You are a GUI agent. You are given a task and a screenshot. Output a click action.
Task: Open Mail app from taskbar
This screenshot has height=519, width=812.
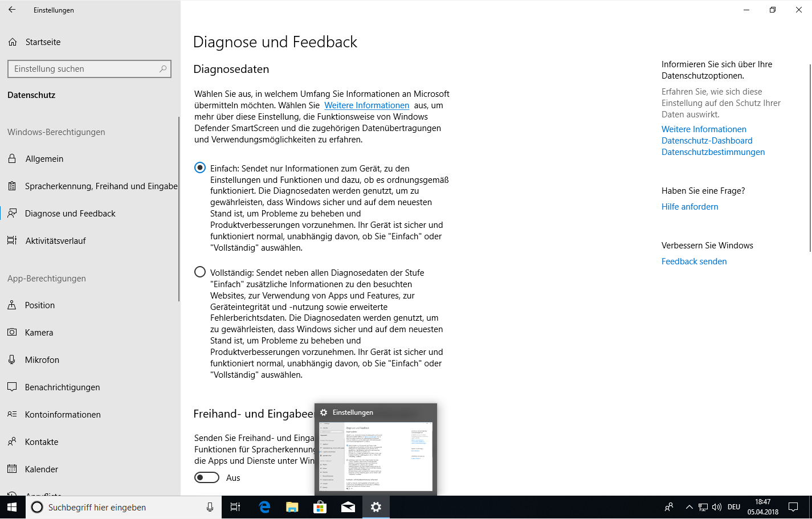tap(348, 507)
